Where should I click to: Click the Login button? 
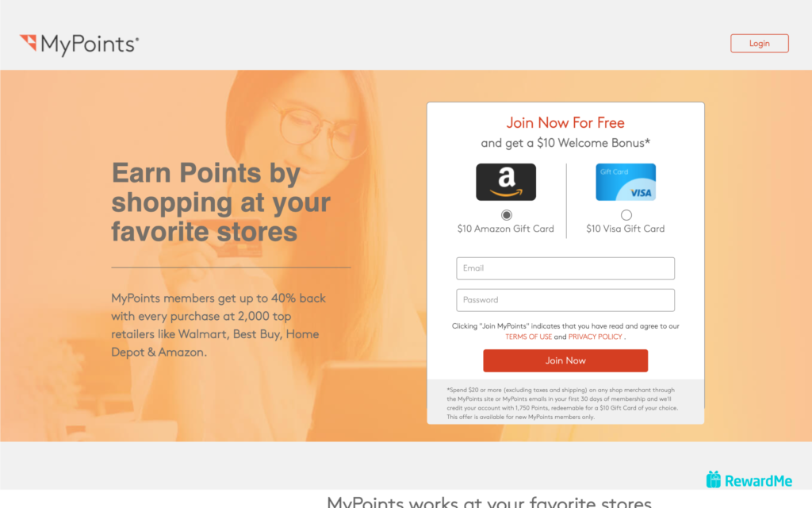(759, 43)
